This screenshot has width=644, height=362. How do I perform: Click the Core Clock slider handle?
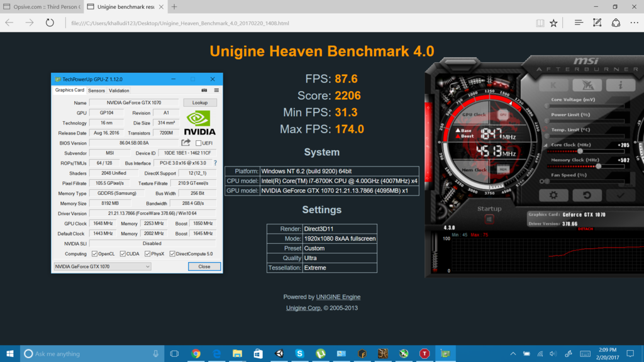(580, 151)
